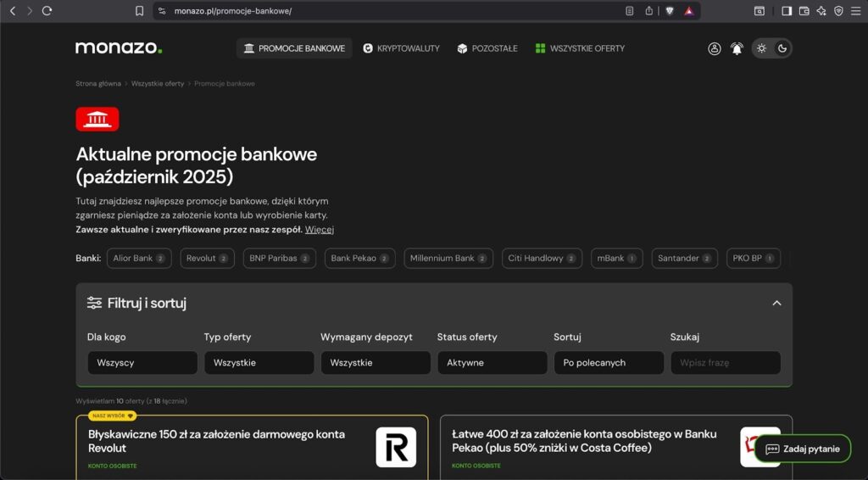Open the Leo AI sparkle icon
Image resolution: width=868 pixels, height=480 pixels.
coord(821,11)
